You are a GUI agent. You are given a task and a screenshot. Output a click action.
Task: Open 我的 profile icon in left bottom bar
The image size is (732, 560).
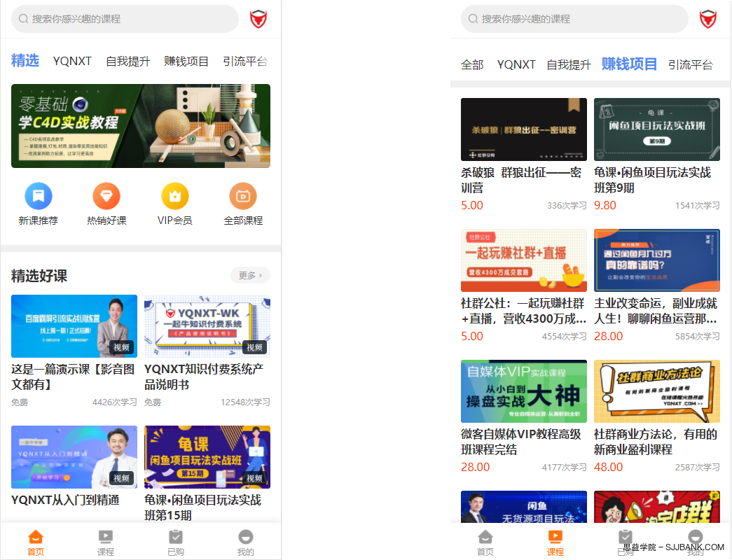click(x=245, y=538)
